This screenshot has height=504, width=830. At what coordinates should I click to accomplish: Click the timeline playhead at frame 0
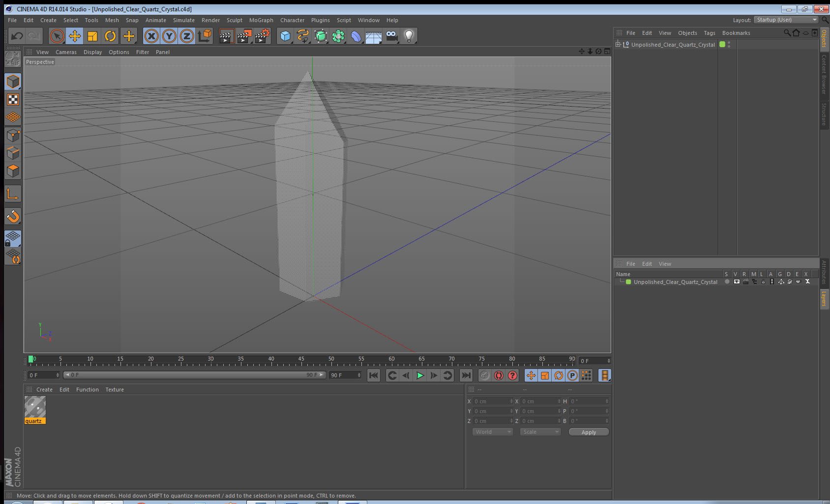31,359
